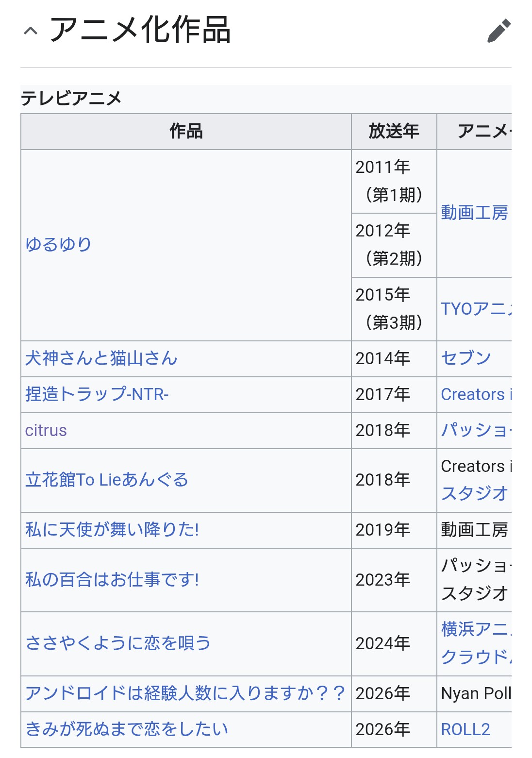Open the 犬神さんと猫山さん link
The image size is (532, 758).
click(101, 358)
